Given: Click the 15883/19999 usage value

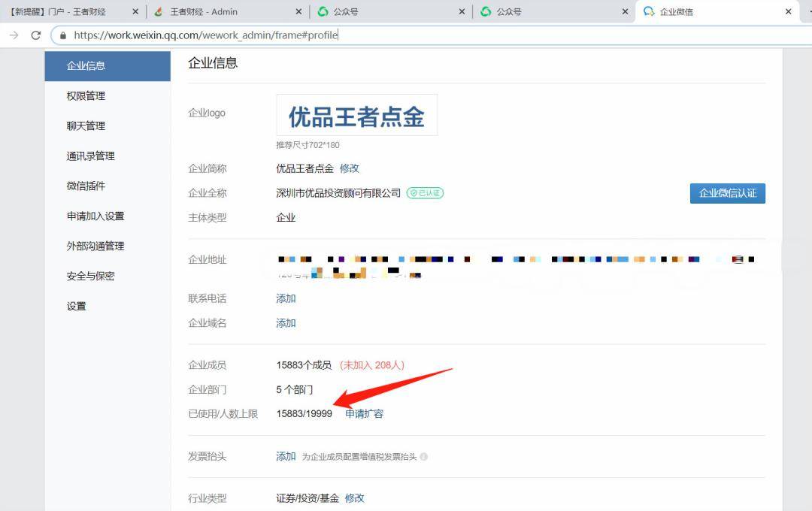Looking at the screenshot, I should tap(304, 413).
